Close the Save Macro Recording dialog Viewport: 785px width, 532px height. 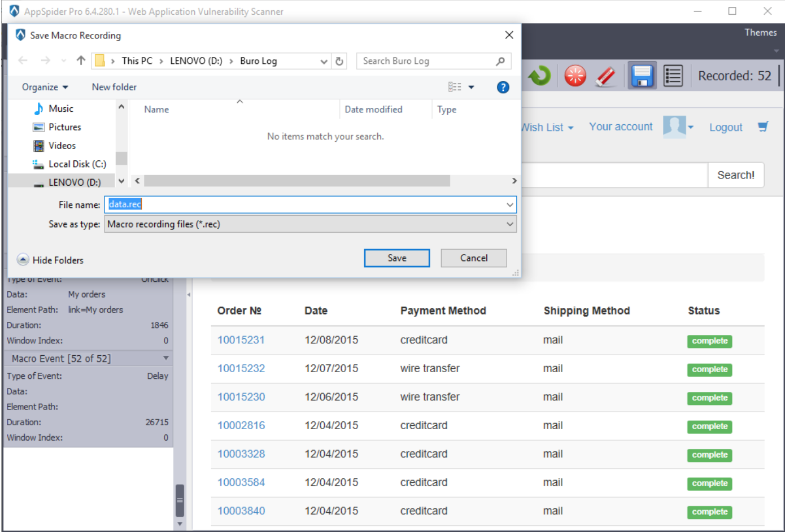click(509, 35)
